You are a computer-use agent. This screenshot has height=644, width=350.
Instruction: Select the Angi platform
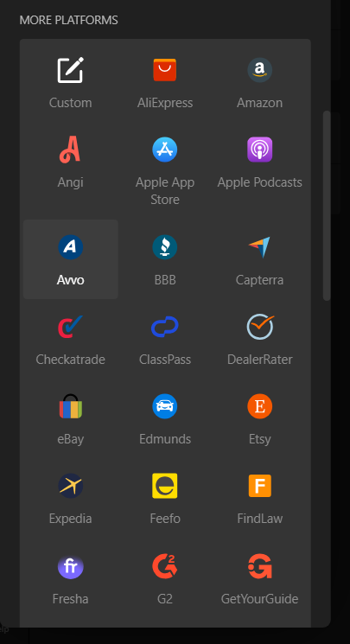[70, 163]
